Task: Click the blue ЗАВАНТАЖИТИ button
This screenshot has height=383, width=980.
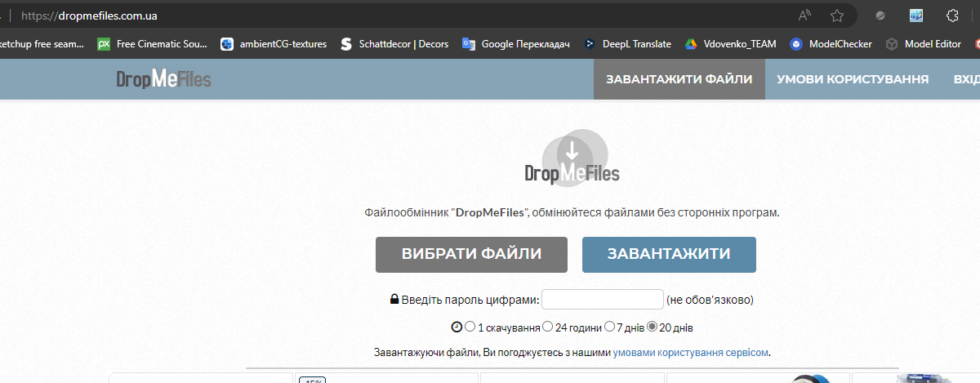Action: (x=669, y=254)
